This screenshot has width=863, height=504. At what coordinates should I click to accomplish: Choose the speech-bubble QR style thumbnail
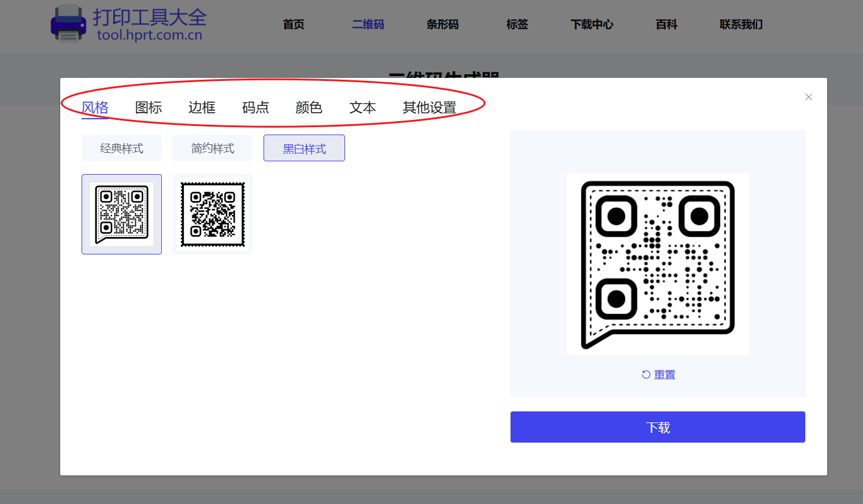click(x=122, y=214)
